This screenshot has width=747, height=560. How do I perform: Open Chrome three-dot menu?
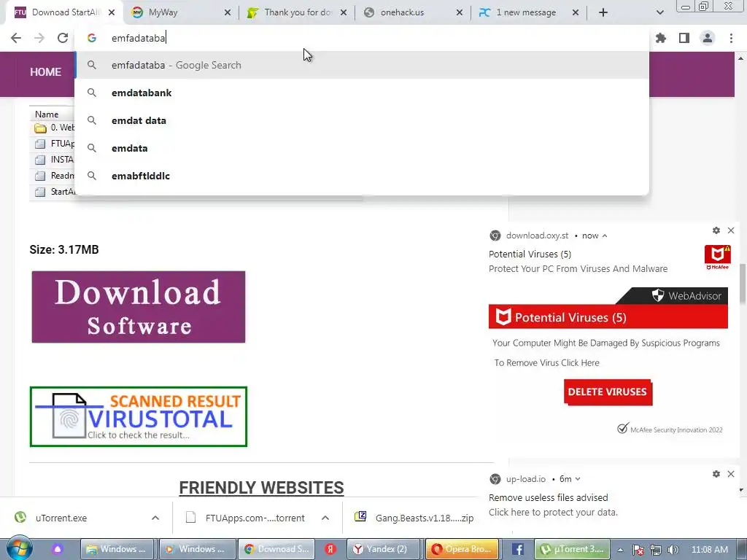point(731,38)
